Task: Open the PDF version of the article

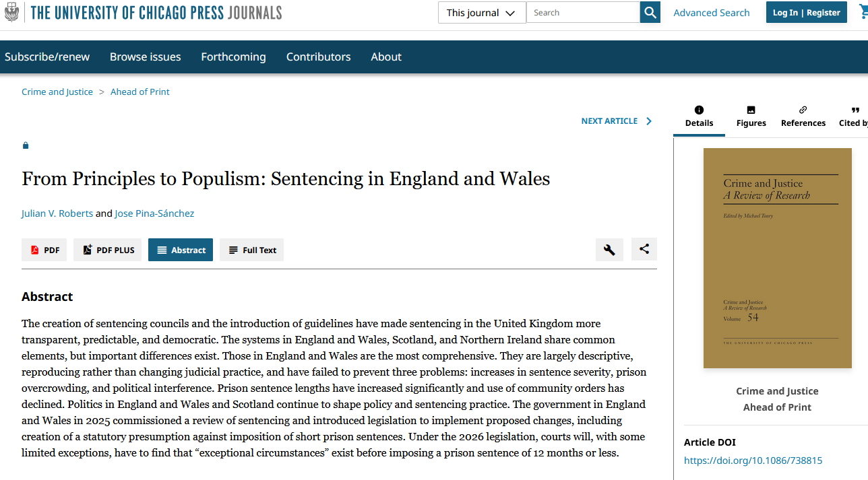Action: pos(44,250)
